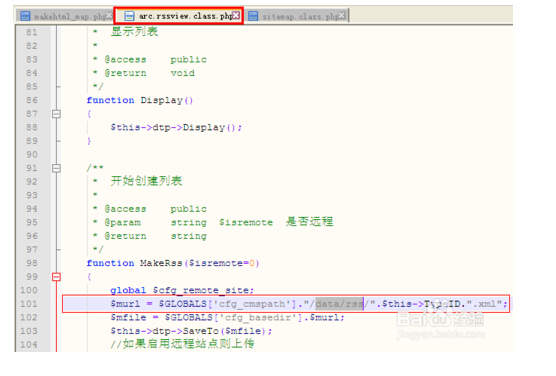
Task: Click file icon on sitemap.class.php tab
Action: tap(253, 16)
